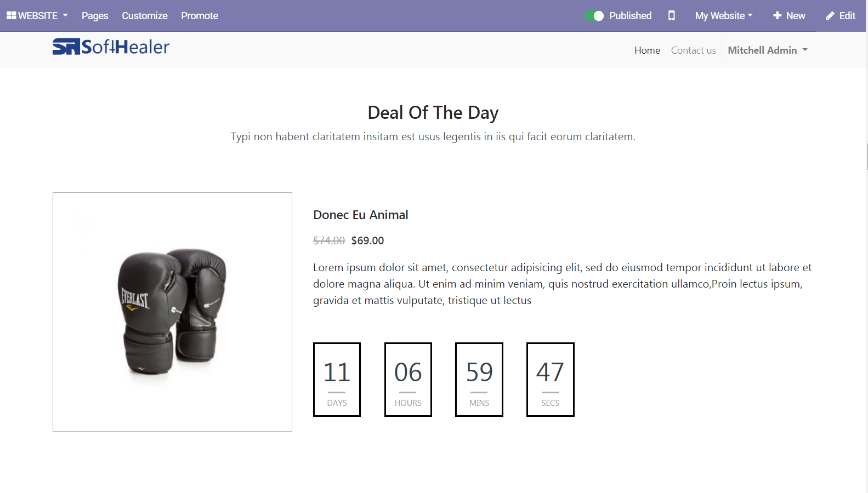Click the page vertical scrollbar
The width and height of the screenshot is (868, 493).
(x=867, y=157)
